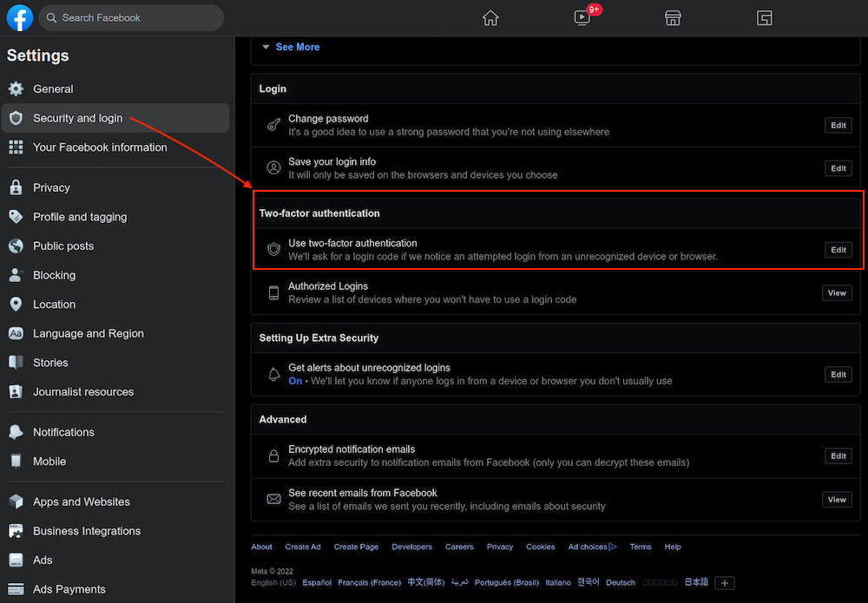Click the shield icon beside two-factor authentication
The height and width of the screenshot is (603, 868).
[273, 250]
